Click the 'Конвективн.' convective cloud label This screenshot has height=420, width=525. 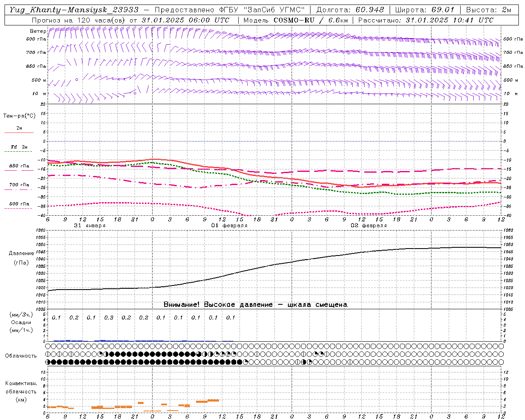point(21,383)
